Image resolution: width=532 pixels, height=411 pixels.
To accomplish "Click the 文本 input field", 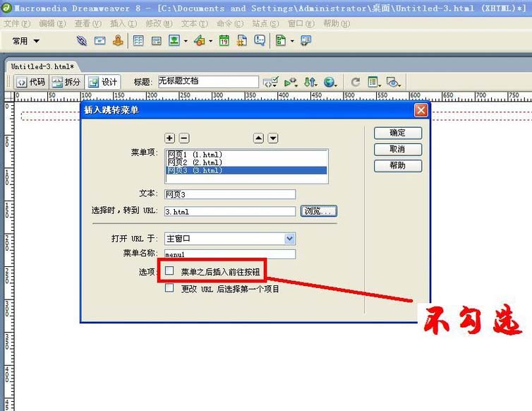I will click(230, 194).
